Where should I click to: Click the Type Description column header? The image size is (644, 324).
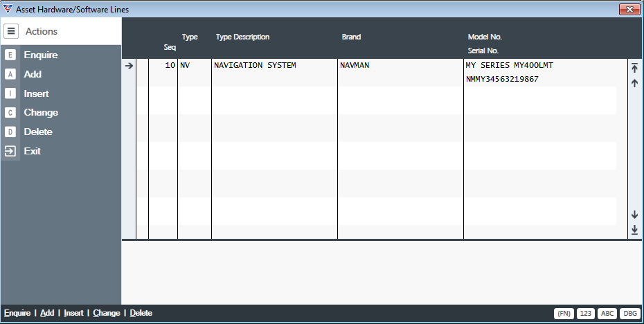(x=243, y=37)
